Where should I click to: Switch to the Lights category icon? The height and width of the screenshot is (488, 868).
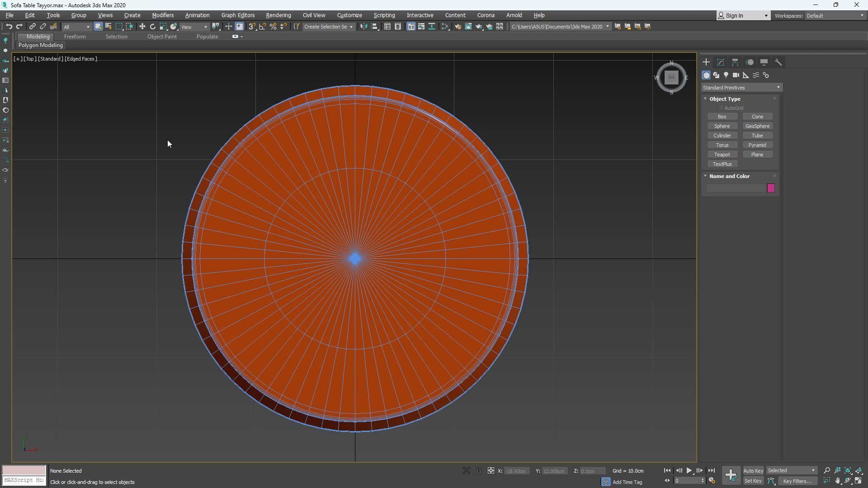point(726,75)
